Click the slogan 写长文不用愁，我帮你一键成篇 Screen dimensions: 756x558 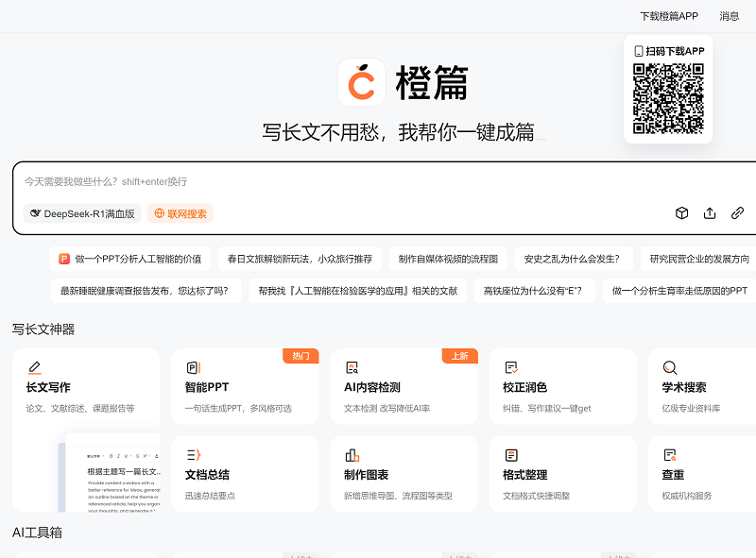398,132
